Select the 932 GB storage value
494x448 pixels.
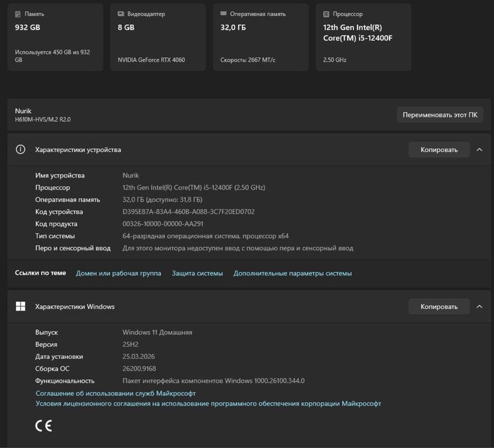pyautogui.click(x=28, y=28)
